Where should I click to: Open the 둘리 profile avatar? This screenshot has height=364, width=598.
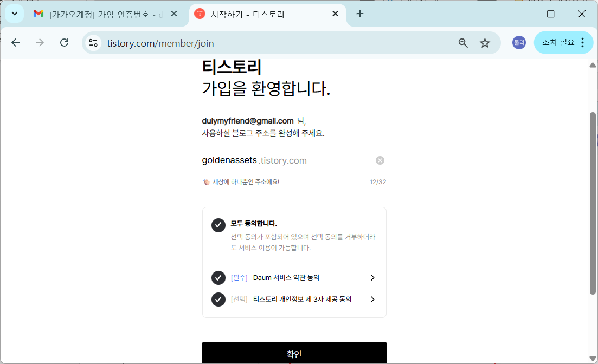(x=519, y=43)
